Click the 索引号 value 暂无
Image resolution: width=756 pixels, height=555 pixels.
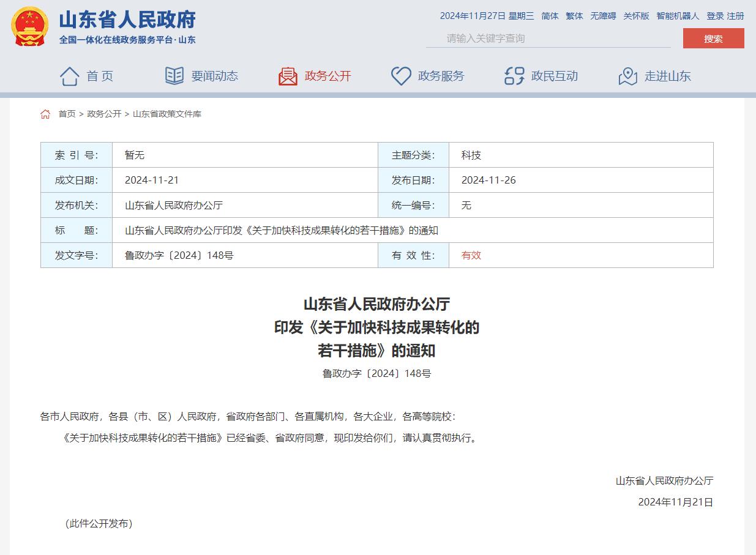coord(135,155)
